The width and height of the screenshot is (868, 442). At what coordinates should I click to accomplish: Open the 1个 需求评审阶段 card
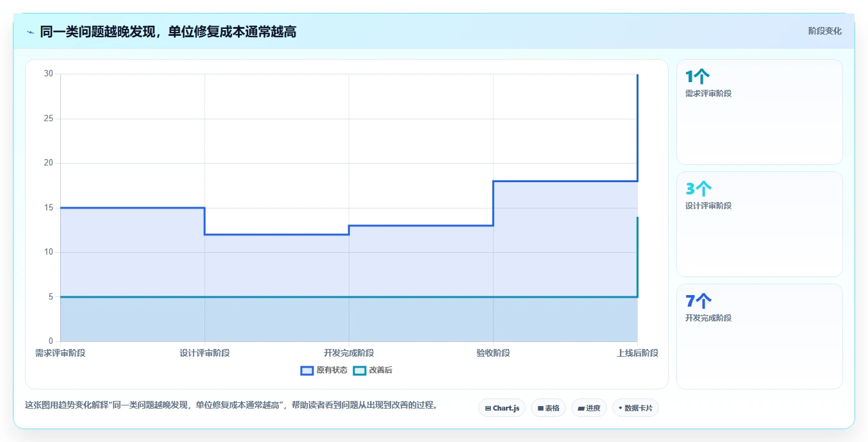(x=759, y=112)
